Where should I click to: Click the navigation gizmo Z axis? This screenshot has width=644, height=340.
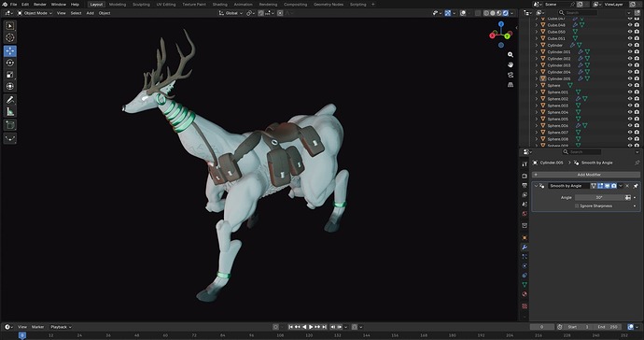(x=501, y=24)
